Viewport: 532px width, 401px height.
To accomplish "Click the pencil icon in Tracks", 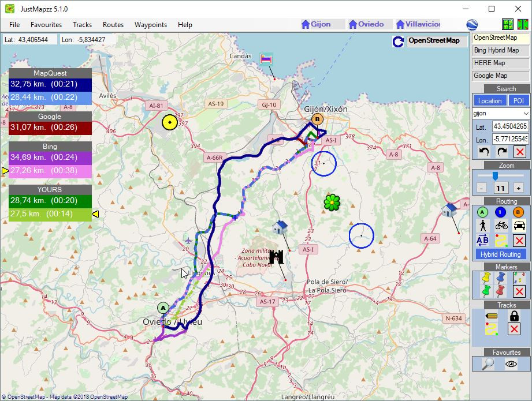I will point(492,316).
